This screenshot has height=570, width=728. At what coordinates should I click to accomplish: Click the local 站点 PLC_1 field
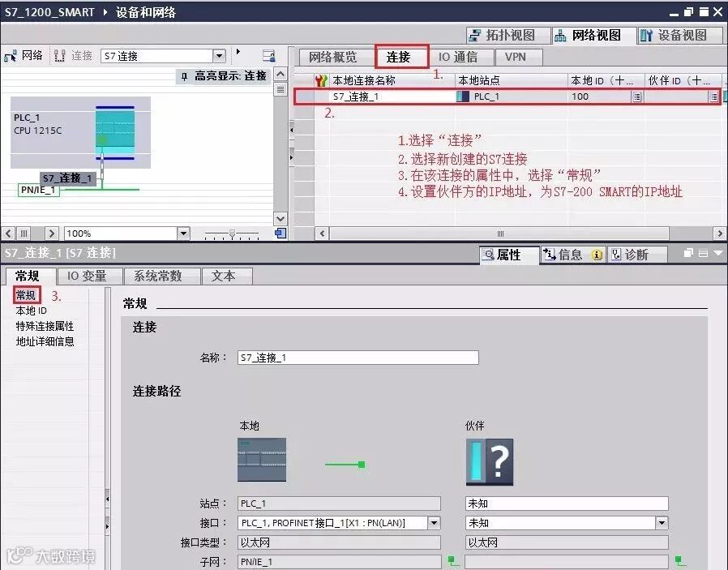point(339,504)
